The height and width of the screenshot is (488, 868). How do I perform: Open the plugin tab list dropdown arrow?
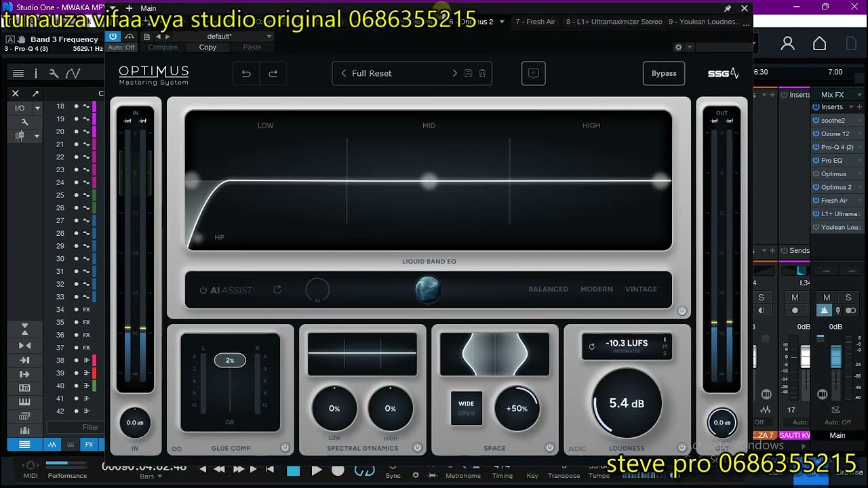502,22
